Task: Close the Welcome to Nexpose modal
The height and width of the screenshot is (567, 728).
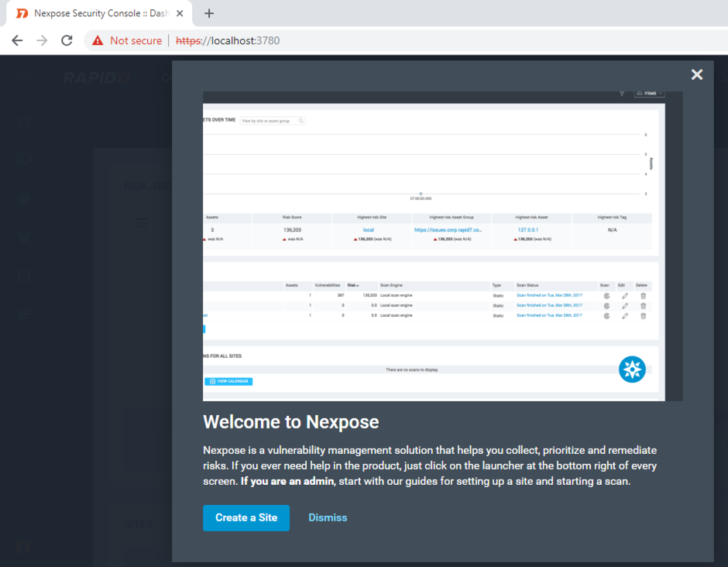Action: (696, 74)
